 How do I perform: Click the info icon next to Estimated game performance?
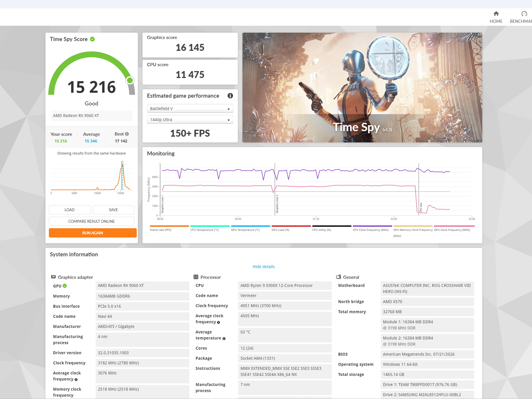click(230, 96)
